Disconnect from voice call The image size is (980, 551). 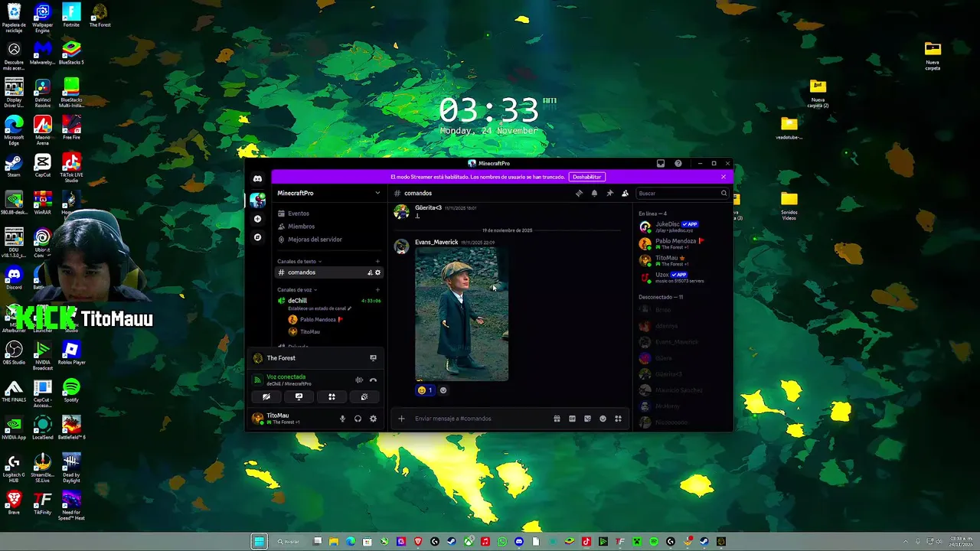click(373, 380)
